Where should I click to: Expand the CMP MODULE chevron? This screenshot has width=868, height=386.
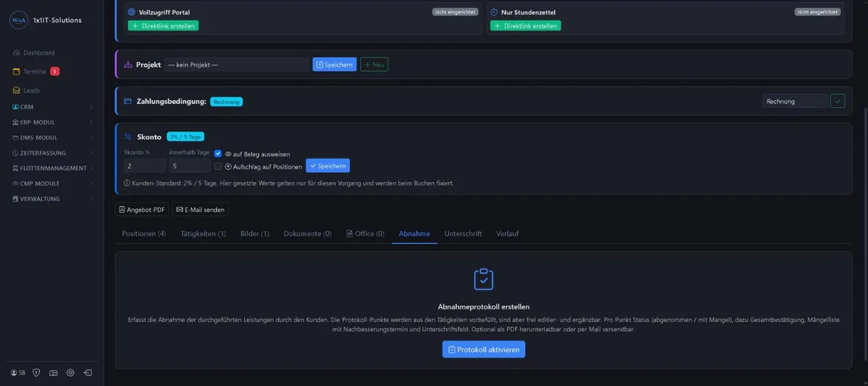click(x=91, y=184)
